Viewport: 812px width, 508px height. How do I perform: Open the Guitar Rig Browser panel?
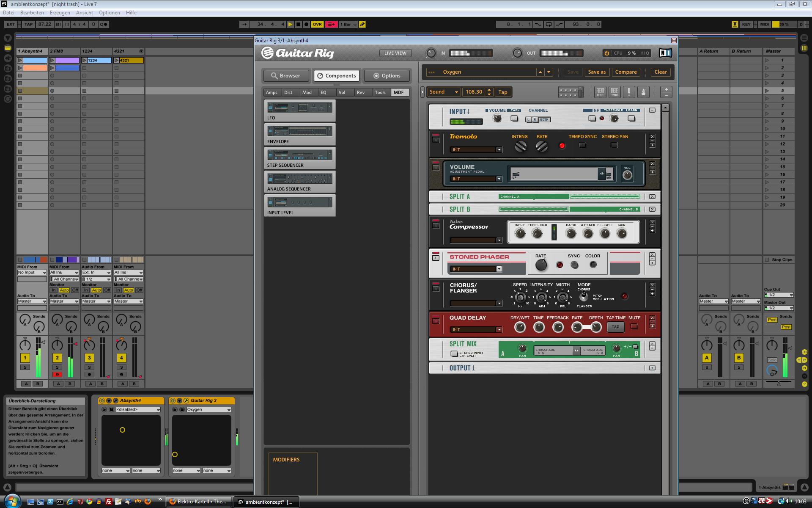[x=286, y=76]
